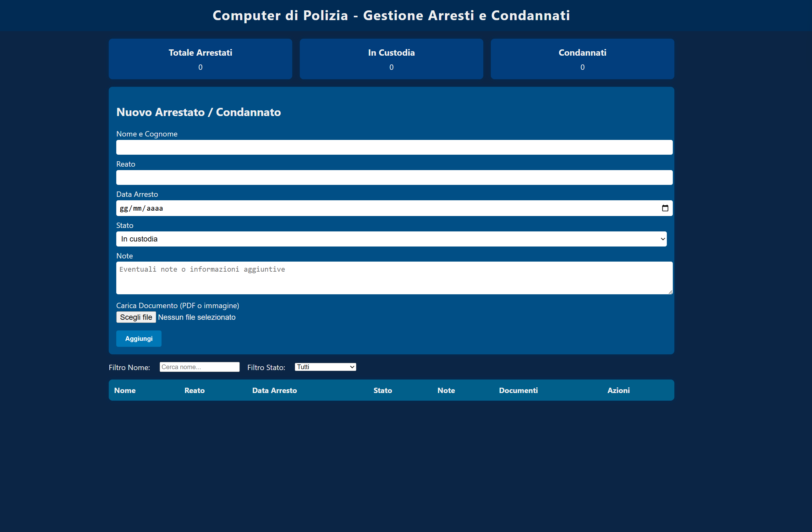Open the calendar picker icon in Data Arresto
This screenshot has height=532, width=812.
pos(665,208)
